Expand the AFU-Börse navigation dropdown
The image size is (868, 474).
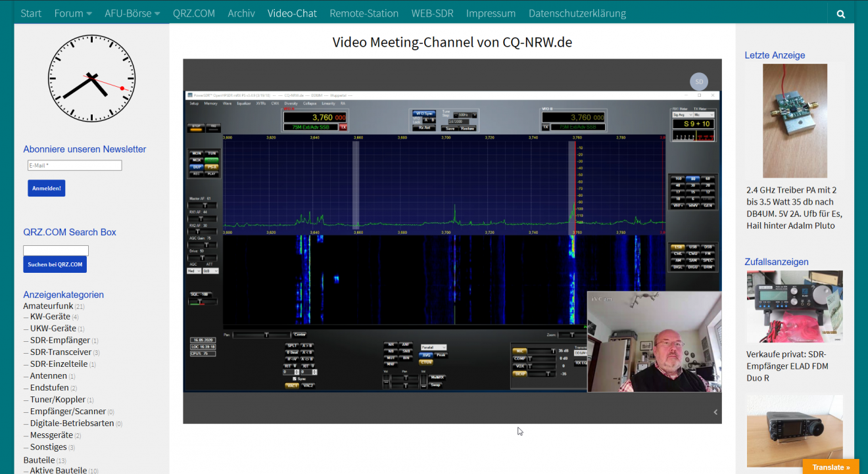(132, 13)
